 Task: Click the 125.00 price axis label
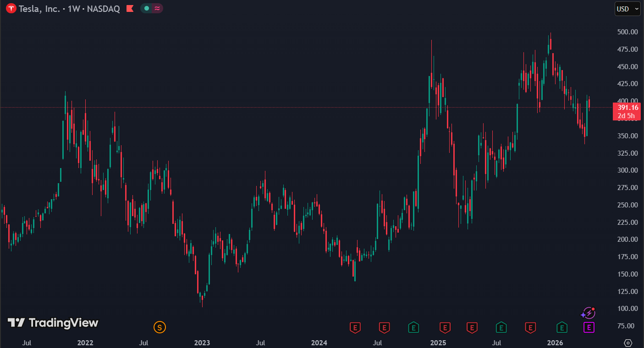coord(627,292)
